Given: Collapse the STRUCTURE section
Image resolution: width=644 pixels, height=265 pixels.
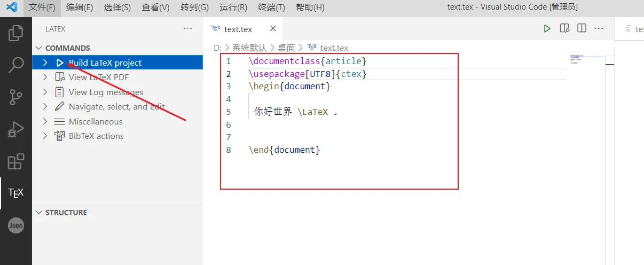Looking at the screenshot, I should tap(38, 213).
